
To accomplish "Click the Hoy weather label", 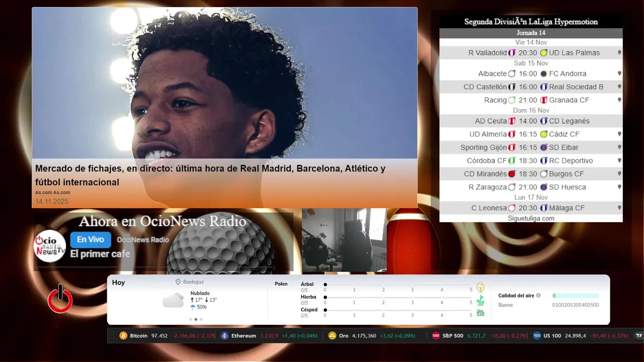I will (x=119, y=283).
